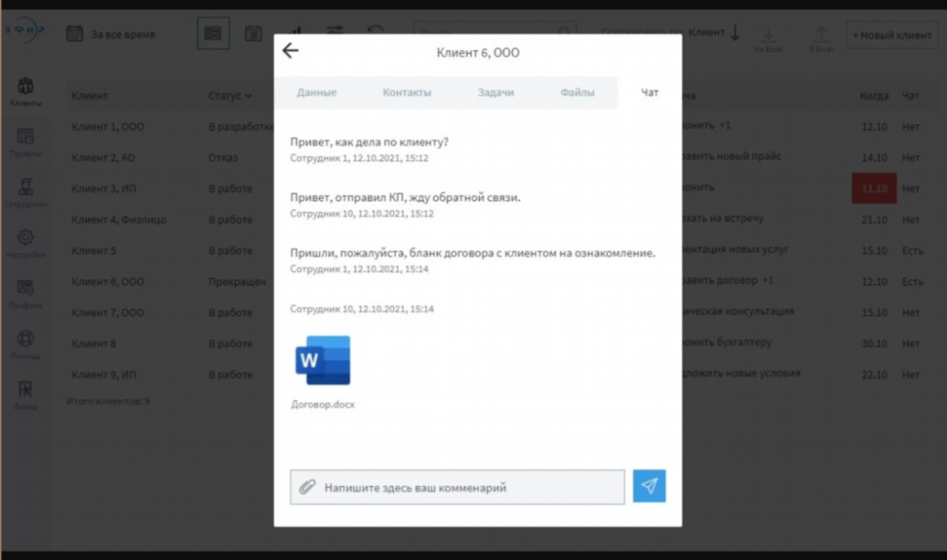The width and height of the screenshot is (947, 560).
Task: Open Профиль section in the sidebar
Action: point(25,294)
